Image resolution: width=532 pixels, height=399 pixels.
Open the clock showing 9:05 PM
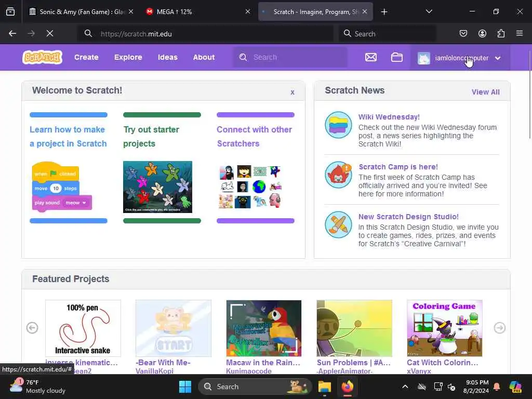point(476,387)
